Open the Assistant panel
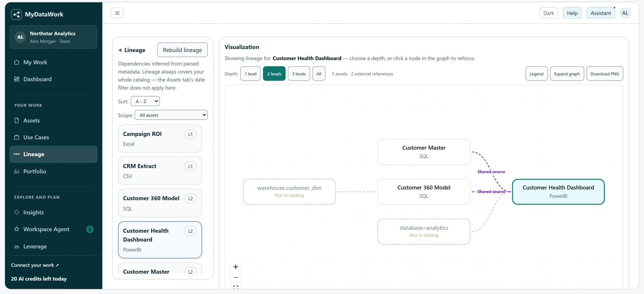Screen dimensions: 644x294 (601, 13)
